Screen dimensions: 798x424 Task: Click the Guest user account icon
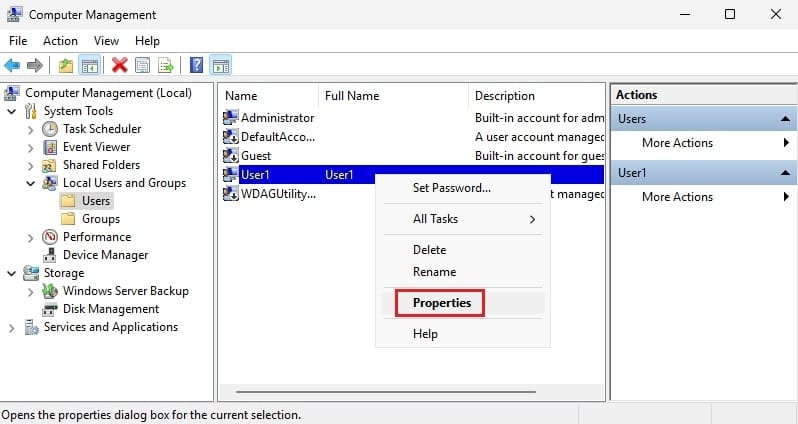pyautogui.click(x=231, y=156)
